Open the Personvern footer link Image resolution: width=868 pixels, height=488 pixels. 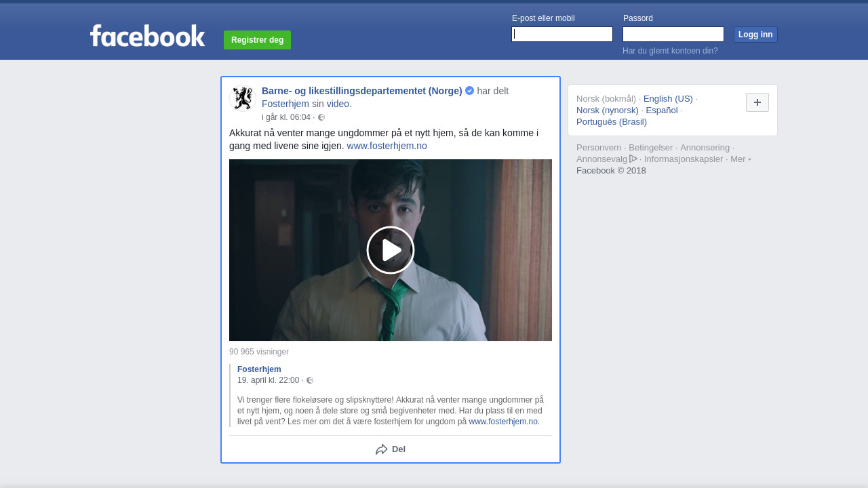(598, 148)
